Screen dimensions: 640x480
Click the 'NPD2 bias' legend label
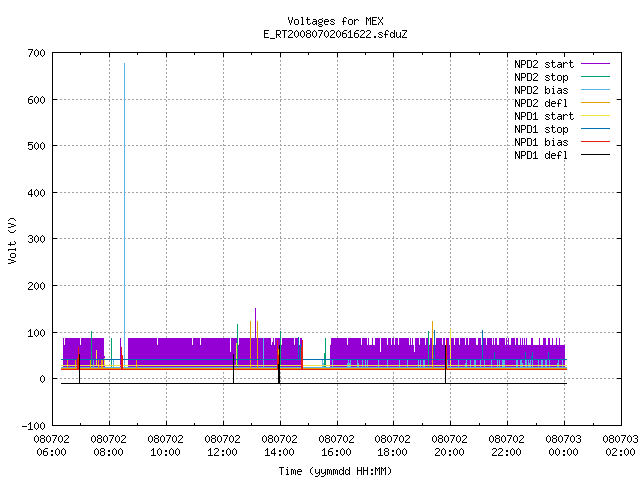(x=541, y=90)
